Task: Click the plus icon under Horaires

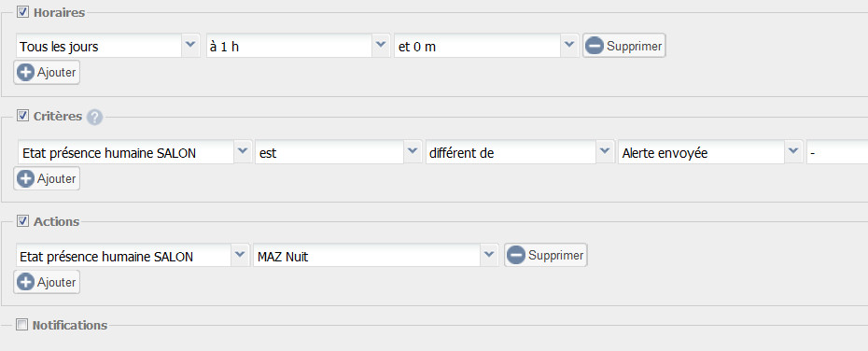Action: [x=25, y=73]
